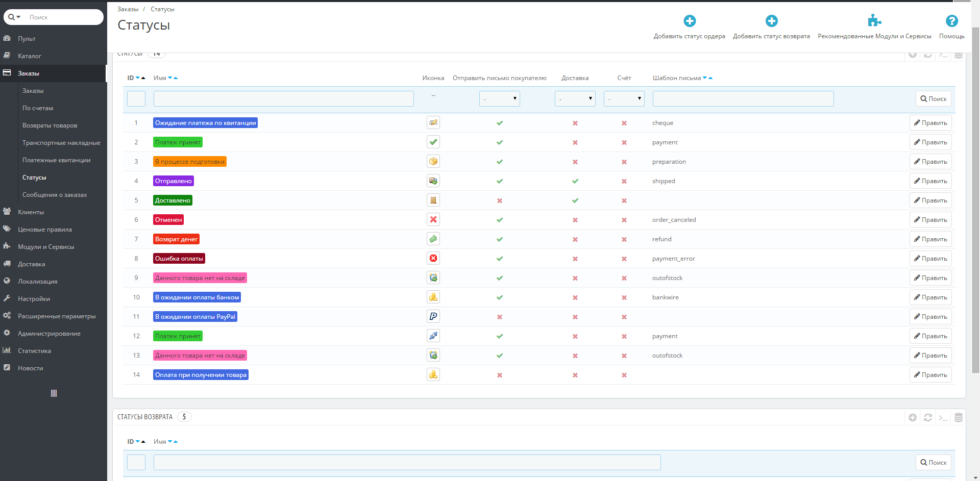Click the PayPal icon in row 11

pyautogui.click(x=433, y=317)
